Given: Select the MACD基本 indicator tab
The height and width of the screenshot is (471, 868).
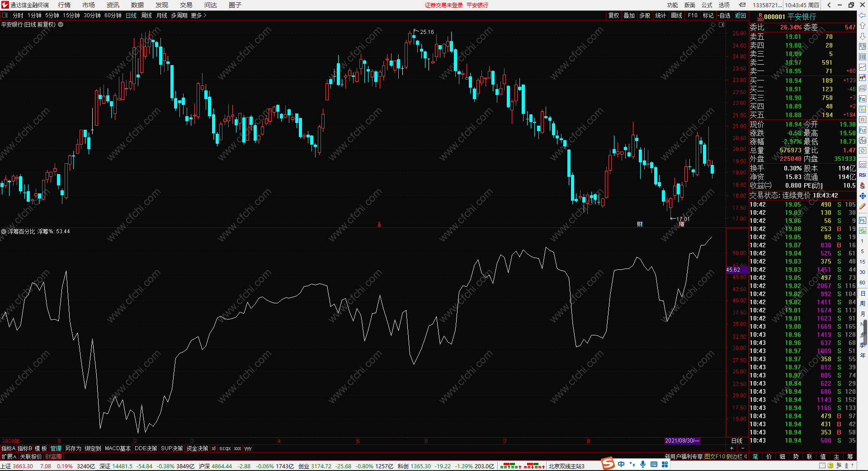Looking at the screenshot, I should pos(118,448).
